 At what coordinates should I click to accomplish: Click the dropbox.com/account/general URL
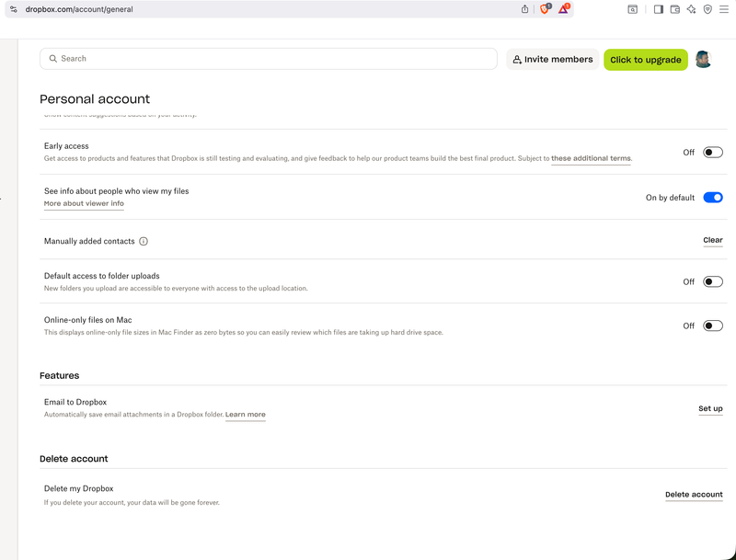(79, 9)
